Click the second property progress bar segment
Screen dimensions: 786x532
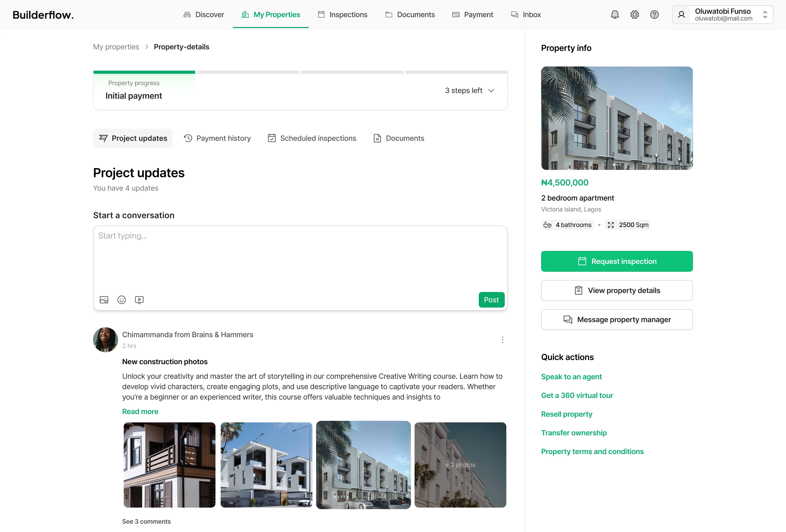coord(248,72)
